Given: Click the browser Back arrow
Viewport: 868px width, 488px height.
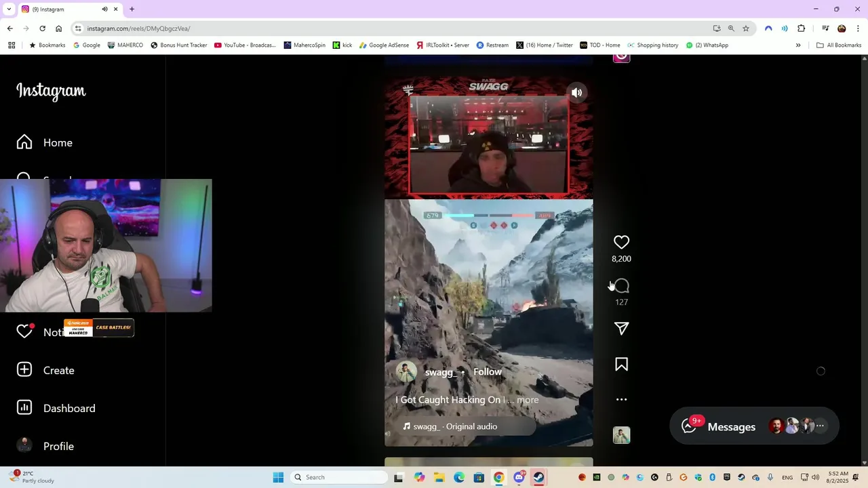Looking at the screenshot, I should tap(9, 28).
